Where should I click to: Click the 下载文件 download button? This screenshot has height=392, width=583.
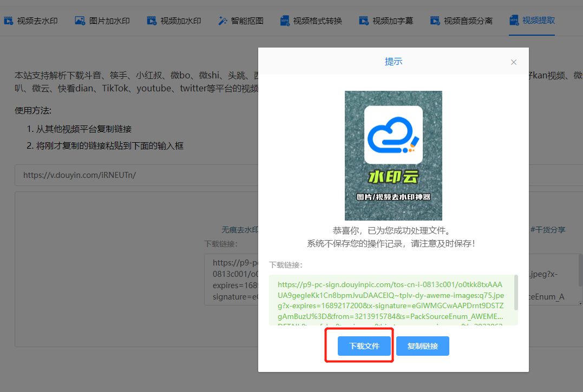tap(364, 346)
